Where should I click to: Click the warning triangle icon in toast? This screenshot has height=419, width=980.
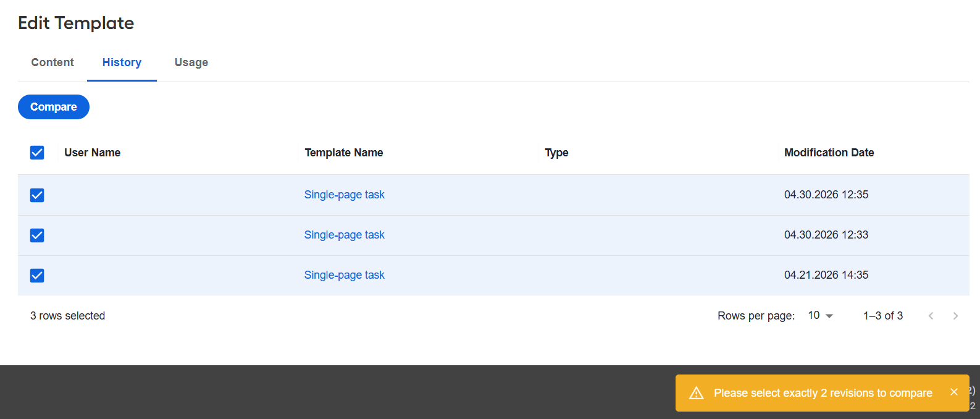point(697,393)
